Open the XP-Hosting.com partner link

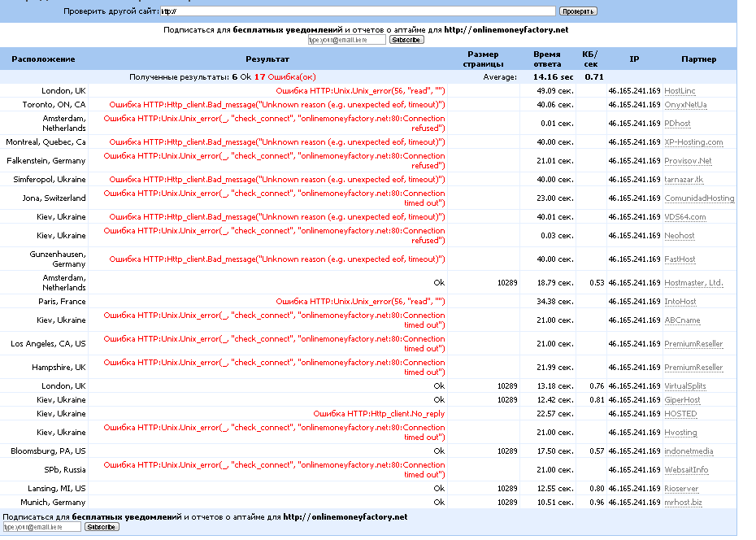693,142
